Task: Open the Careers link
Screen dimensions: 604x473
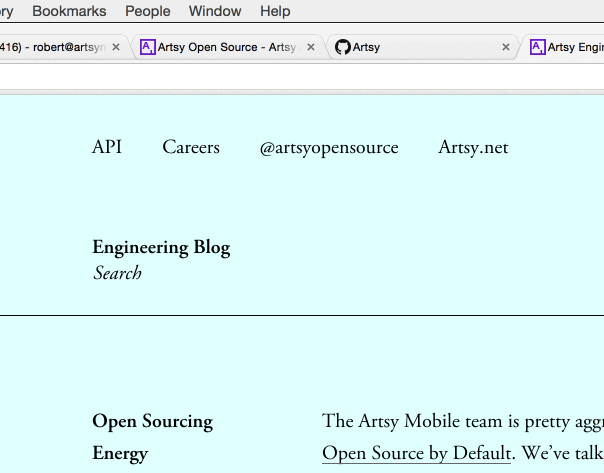Action: pyautogui.click(x=191, y=147)
